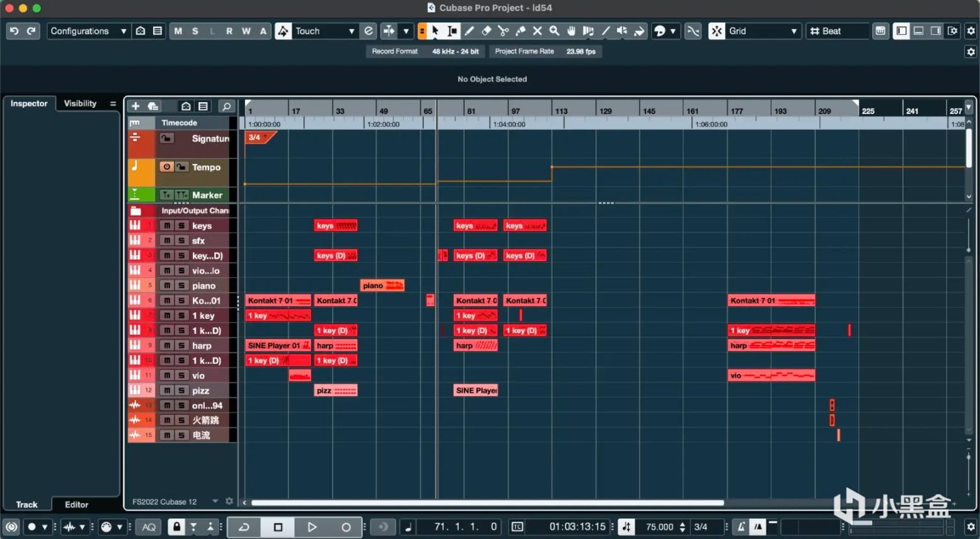Open Find Tracks search icon
Image resolution: width=980 pixels, height=539 pixels.
click(226, 106)
